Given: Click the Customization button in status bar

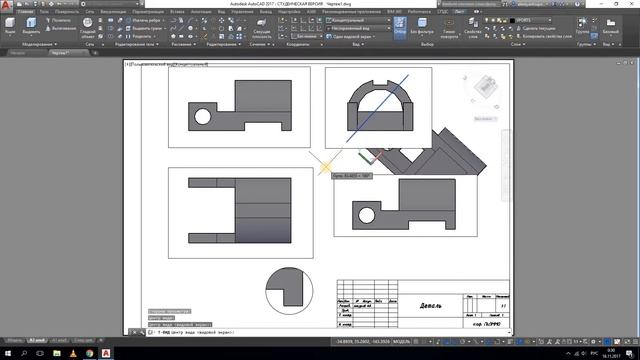Looking at the screenshot, I should 636,342.
